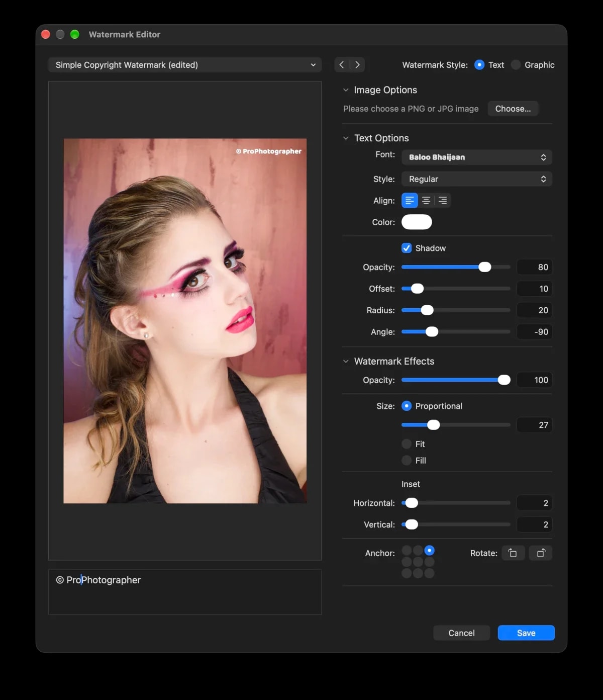
Task: Select bottom-left anchor point
Action: 407,573
